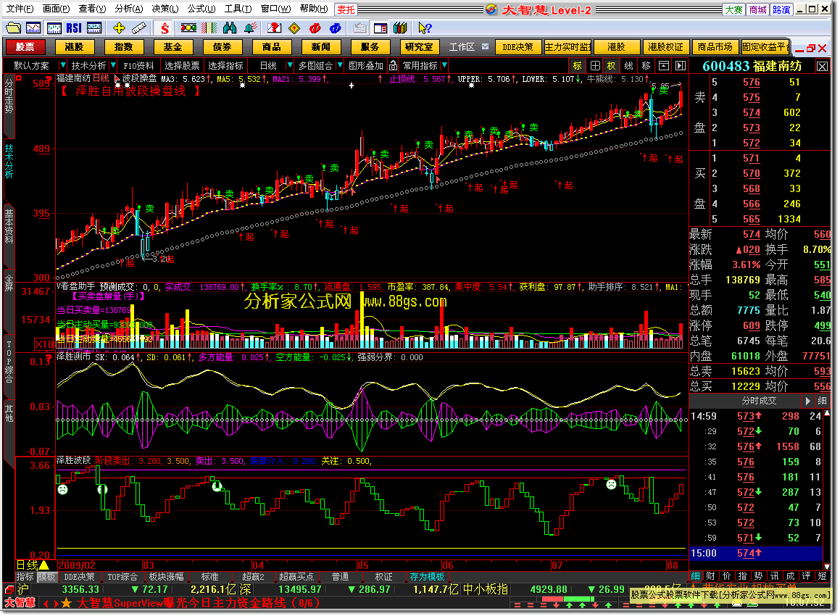Click the boxed up-triangle icon in chart header
This screenshot has height=616, width=840.
point(664,65)
